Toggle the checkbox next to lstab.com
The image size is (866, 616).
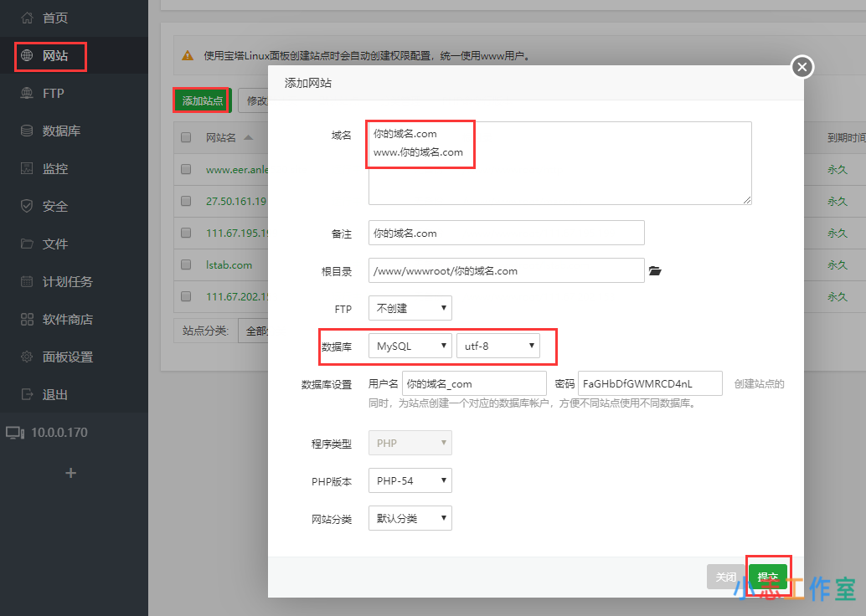click(185, 264)
